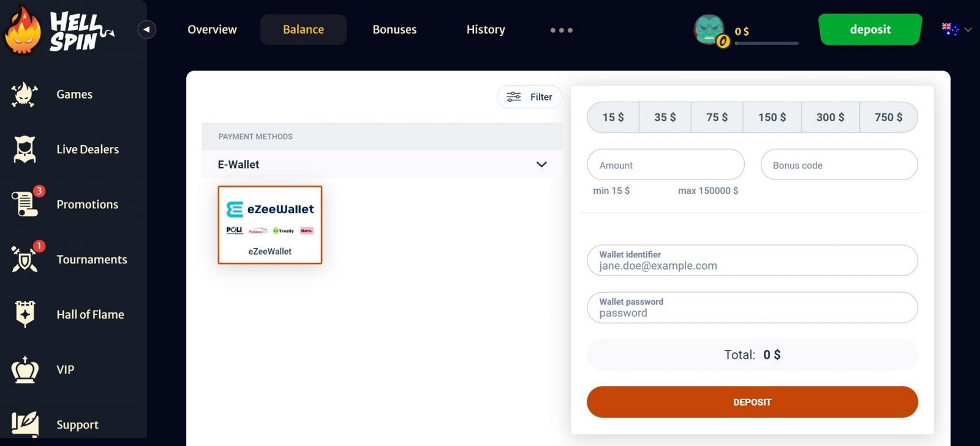
Task: Select the 150 $ preset amount
Action: pyautogui.click(x=772, y=117)
